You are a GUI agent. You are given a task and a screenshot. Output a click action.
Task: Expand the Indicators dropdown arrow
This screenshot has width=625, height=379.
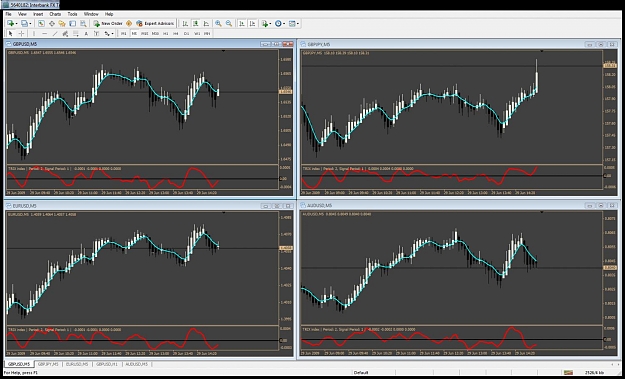(270, 24)
